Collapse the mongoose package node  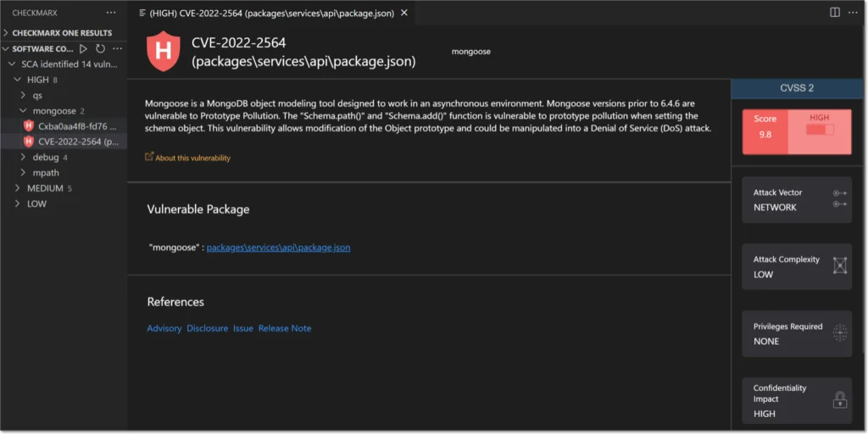[23, 111]
